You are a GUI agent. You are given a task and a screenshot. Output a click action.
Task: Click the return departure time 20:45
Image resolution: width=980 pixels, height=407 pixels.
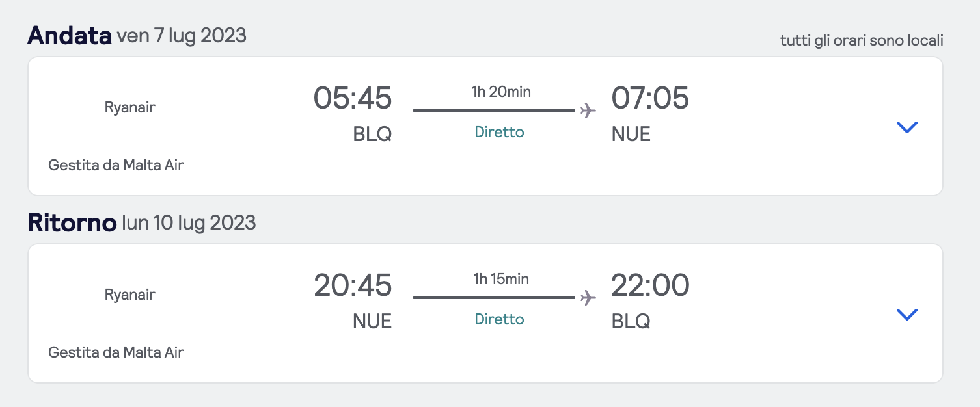click(353, 286)
